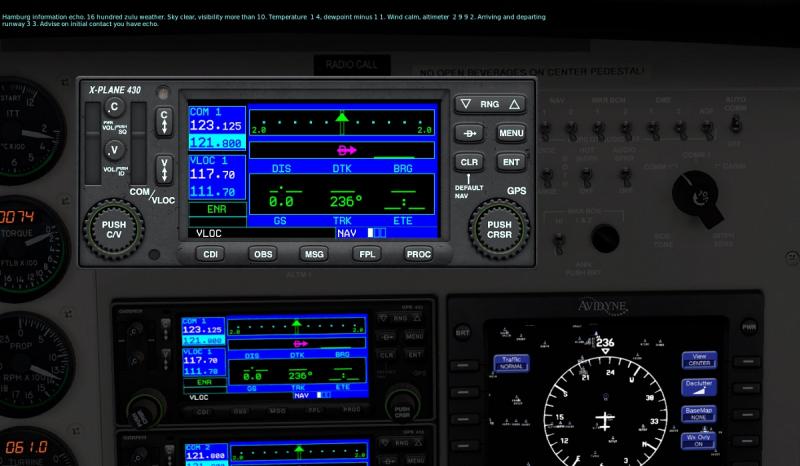Click the CLR button on the X-Plane 430
The image size is (800, 466).
(x=469, y=162)
